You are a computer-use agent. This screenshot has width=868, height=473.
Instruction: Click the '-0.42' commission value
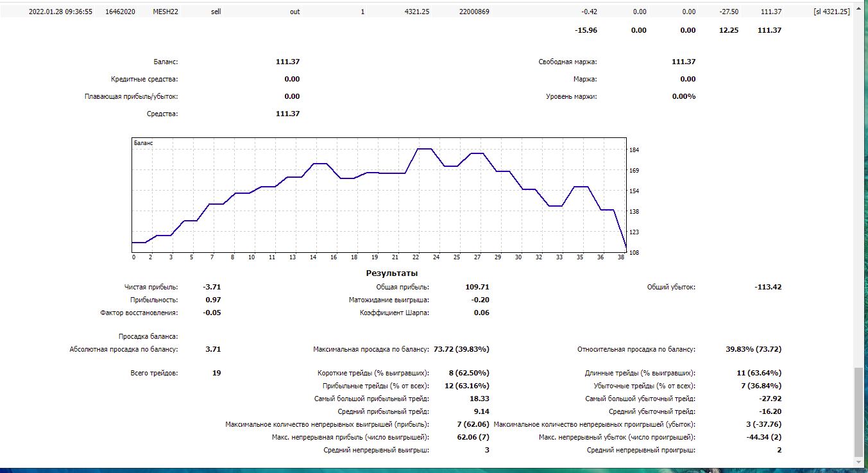(589, 12)
